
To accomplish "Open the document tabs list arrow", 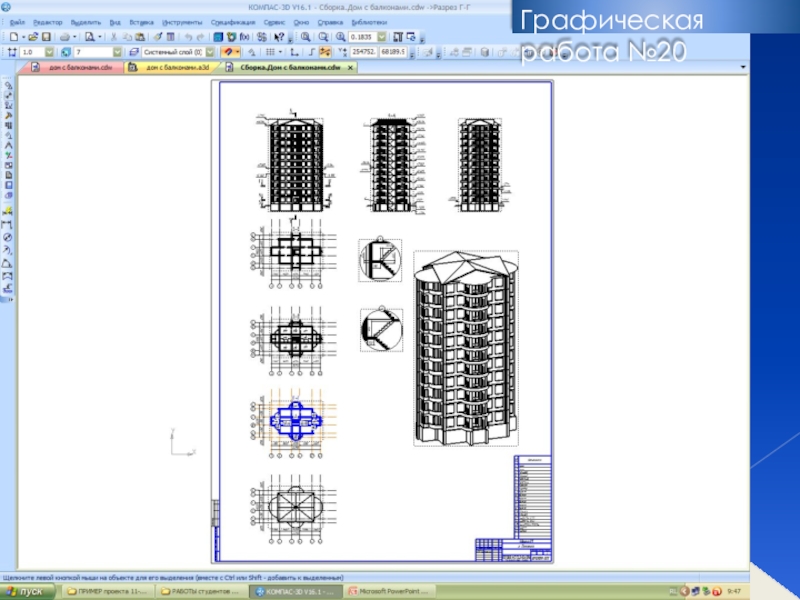I will click(x=743, y=67).
